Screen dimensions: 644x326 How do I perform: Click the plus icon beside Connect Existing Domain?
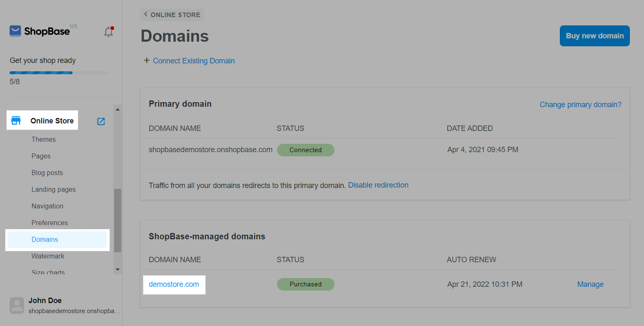(x=146, y=61)
